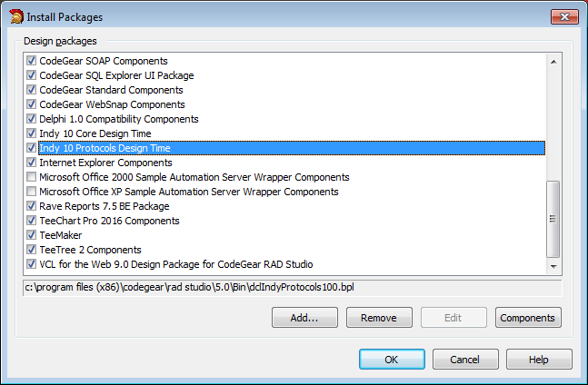Select Microsoft Office 2000 Sample Automation row text
588x385 pixels.
coord(194,177)
